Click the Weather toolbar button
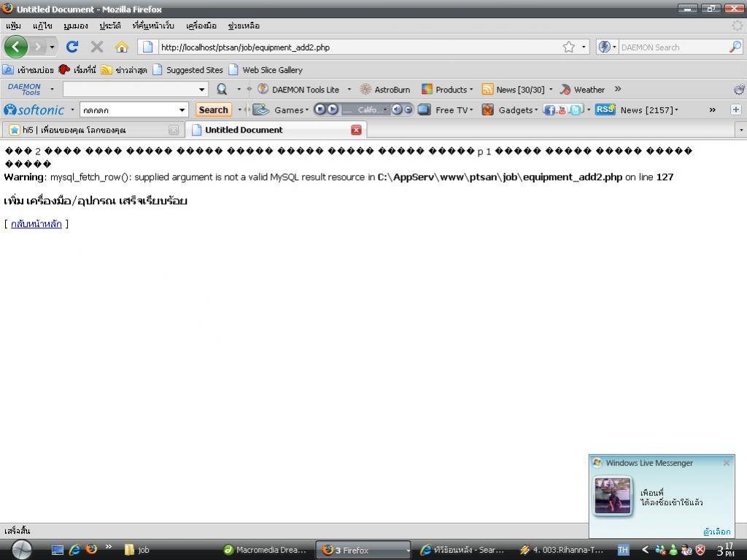 click(582, 89)
